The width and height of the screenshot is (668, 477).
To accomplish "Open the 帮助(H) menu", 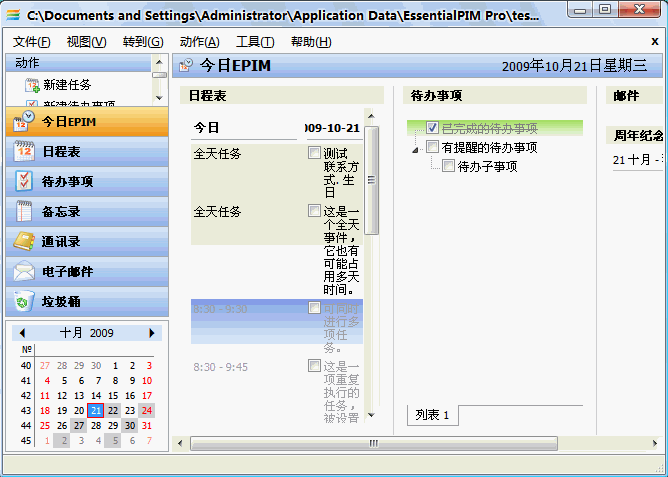I will coord(311,42).
